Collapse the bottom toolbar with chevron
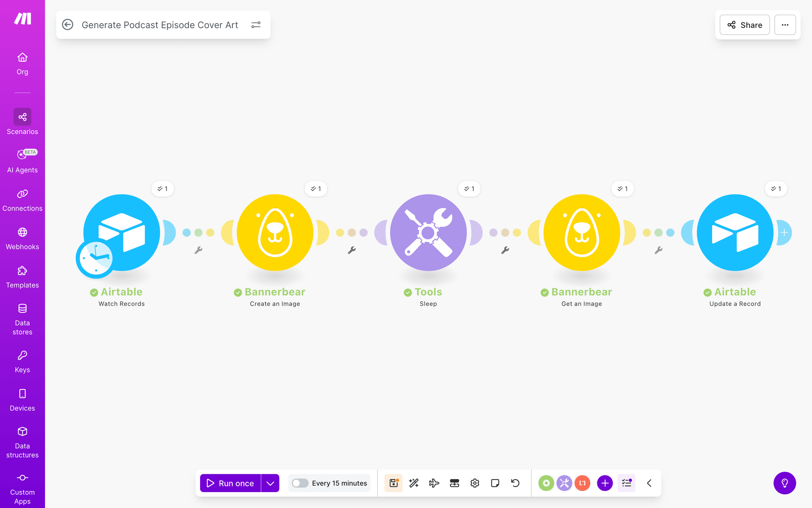The width and height of the screenshot is (812, 508). coord(649,483)
